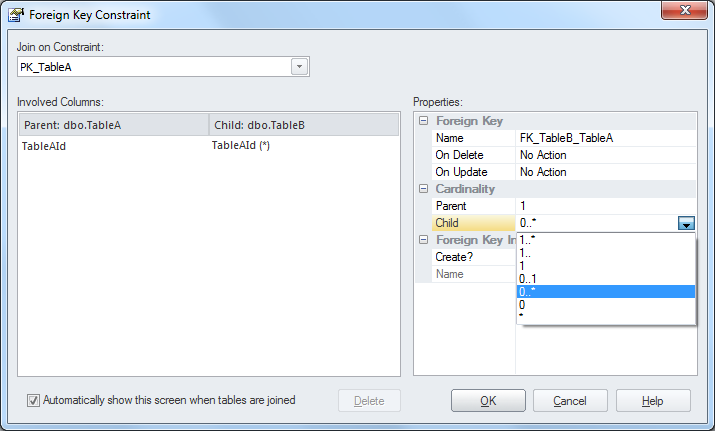This screenshot has height=431, width=715.
Task: Click the Cancel button
Action: click(x=569, y=401)
